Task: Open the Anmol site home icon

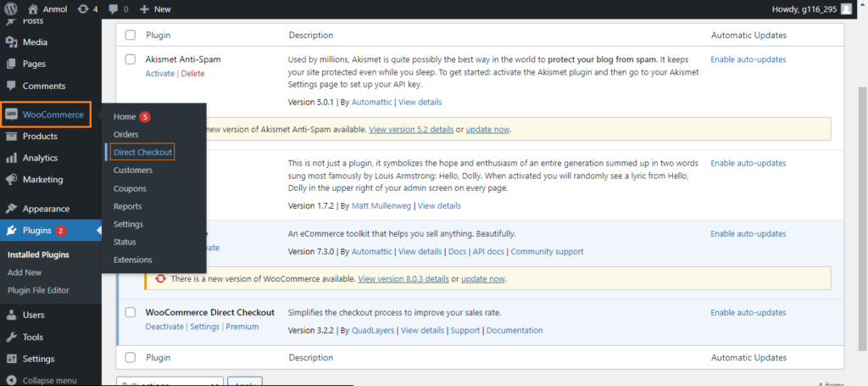Action: pyautogui.click(x=33, y=8)
